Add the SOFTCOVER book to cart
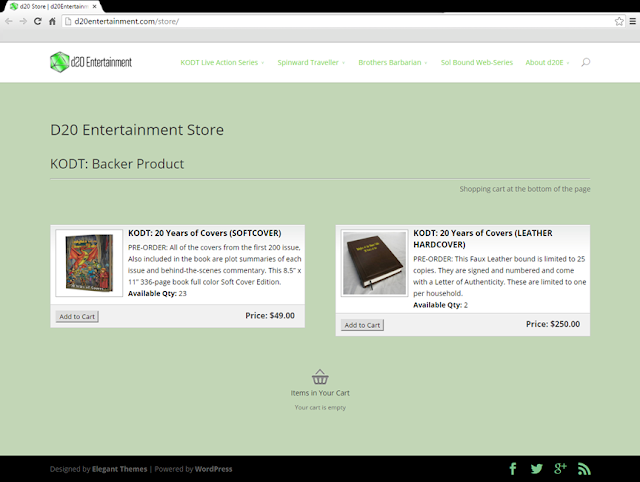Image resolution: width=640 pixels, height=482 pixels. (77, 316)
